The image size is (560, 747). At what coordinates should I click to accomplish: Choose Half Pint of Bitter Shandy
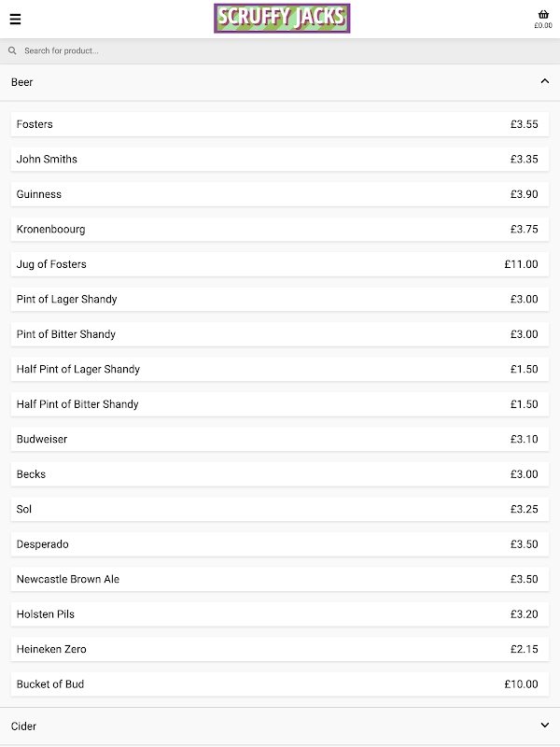click(x=279, y=404)
